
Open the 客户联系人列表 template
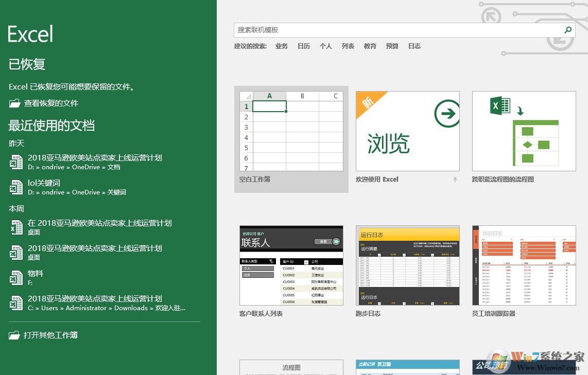point(291,265)
